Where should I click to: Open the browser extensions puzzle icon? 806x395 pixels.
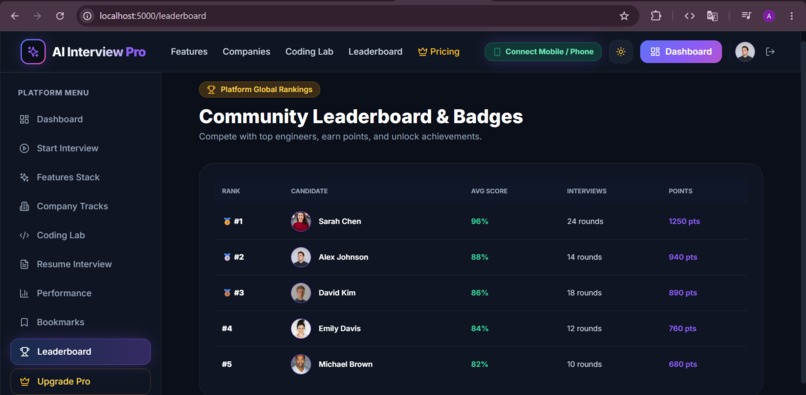pyautogui.click(x=655, y=16)
